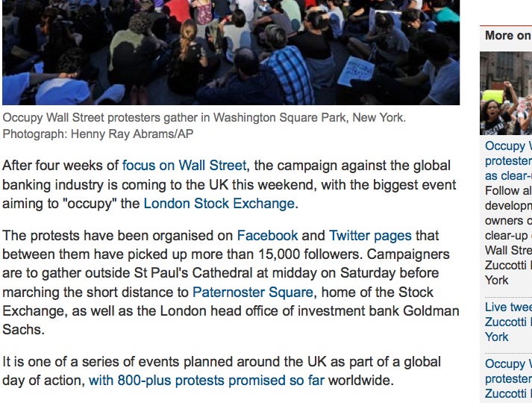The height and width of the screenshot is (403, 532).
Task: Follow the London Stock Exchange link
Action: click(219, 203)
